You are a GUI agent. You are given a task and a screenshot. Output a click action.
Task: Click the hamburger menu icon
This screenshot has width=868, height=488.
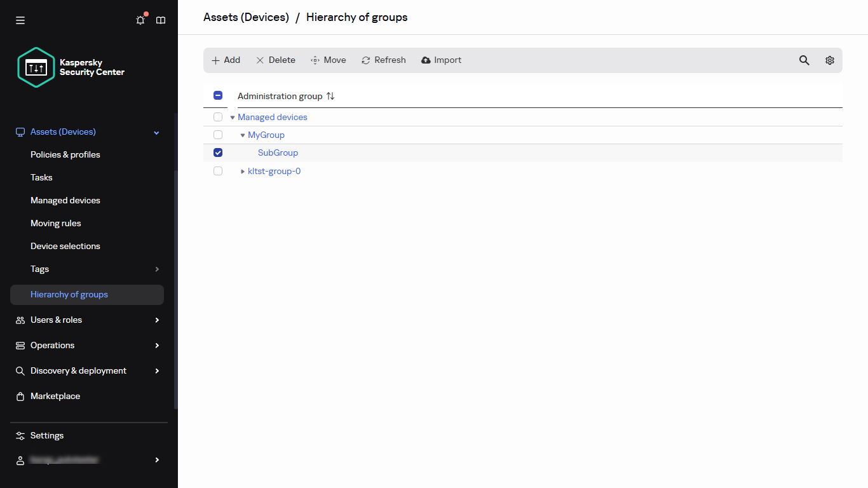click(20, 20)
